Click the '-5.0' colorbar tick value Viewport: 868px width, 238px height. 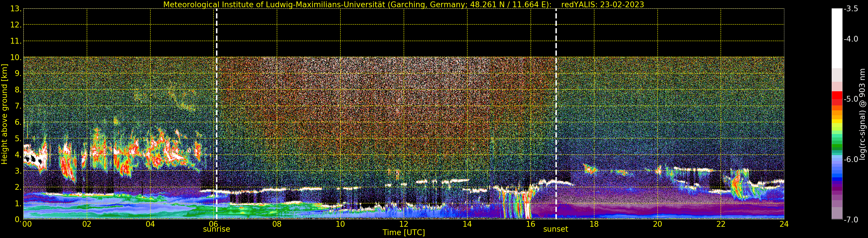[851, 99]
